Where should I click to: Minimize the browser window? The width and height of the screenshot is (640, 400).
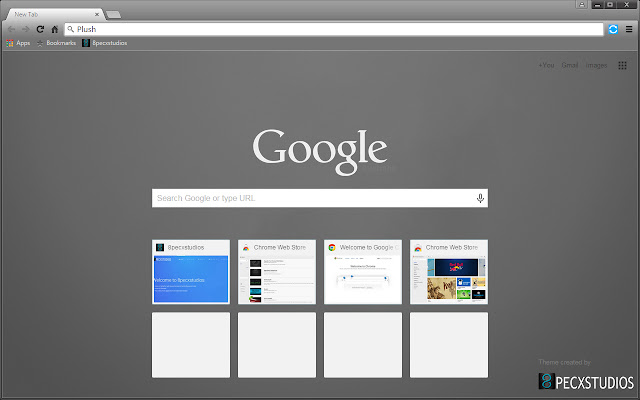[598, 4]
